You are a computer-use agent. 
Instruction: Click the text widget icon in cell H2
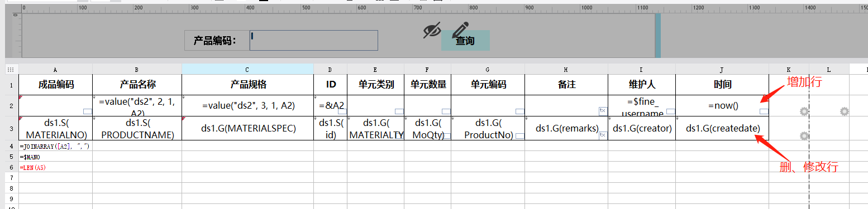click(602, 111)
